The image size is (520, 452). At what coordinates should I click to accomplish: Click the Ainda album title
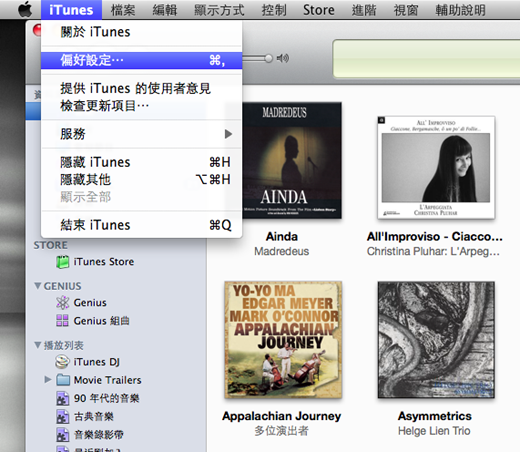[282, 237]
